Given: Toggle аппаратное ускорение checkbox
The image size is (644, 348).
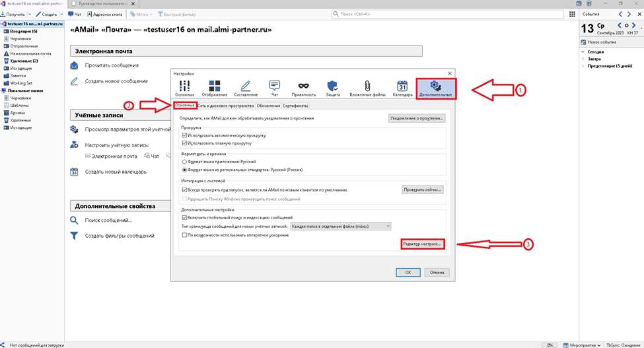Looking at the screenshot, I should [x=184, y=235].
